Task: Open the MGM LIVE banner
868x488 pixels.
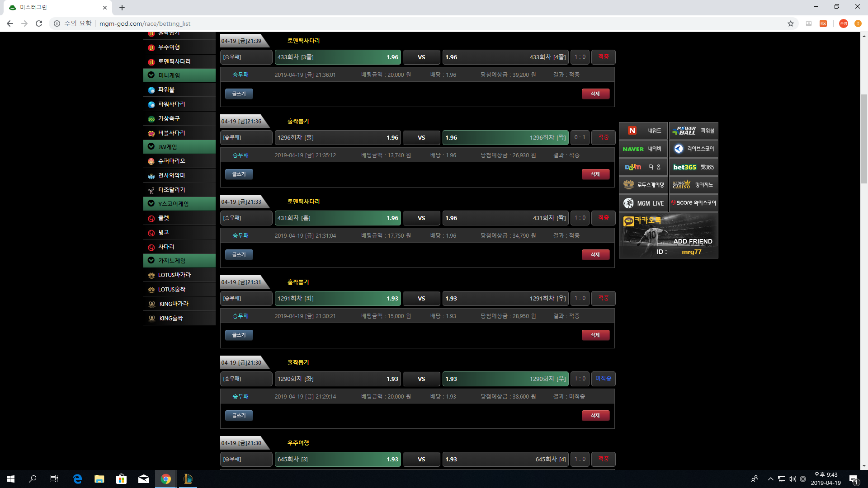Action: pyautogui.click(x=643, y=203)
